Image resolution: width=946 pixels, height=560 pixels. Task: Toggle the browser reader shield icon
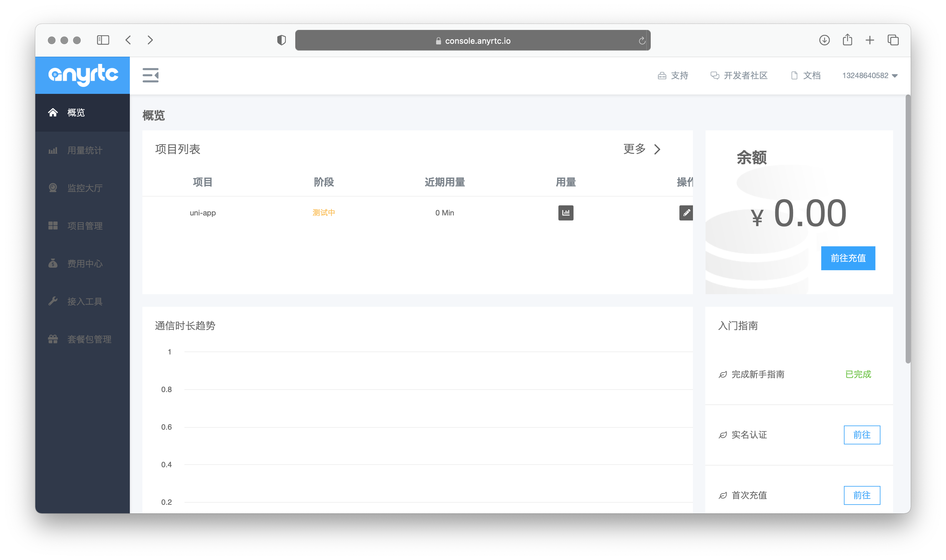click(281, 40)
